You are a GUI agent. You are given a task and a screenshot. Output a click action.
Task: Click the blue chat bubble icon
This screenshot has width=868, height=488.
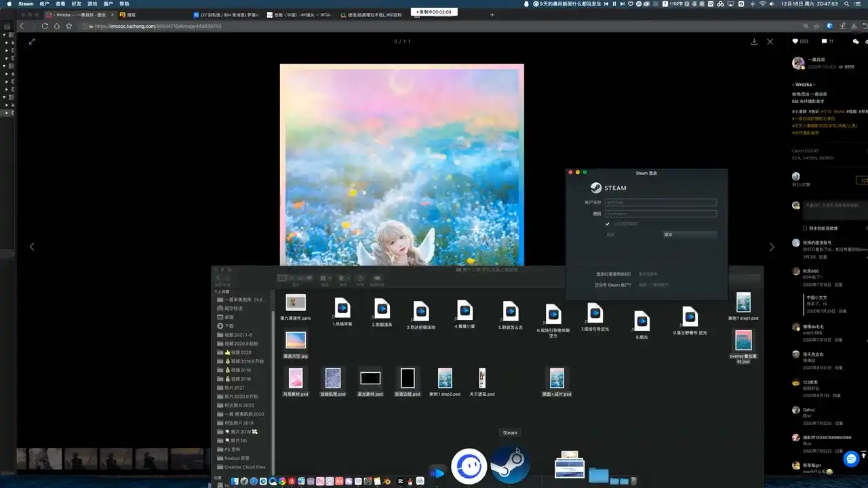click(x=852, y=459)
